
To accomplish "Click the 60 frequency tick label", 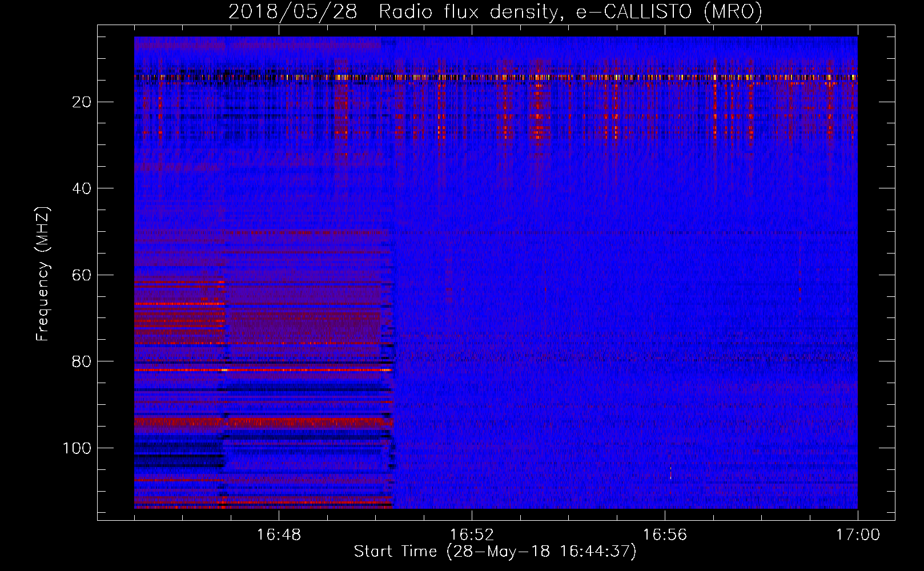I will pos(82,275).
